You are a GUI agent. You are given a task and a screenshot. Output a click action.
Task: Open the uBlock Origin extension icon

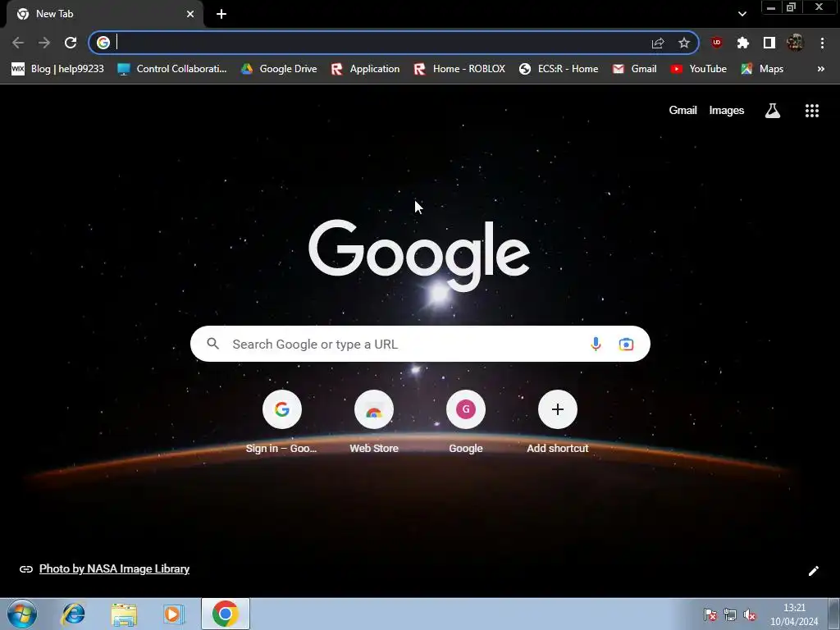[716, 43]
